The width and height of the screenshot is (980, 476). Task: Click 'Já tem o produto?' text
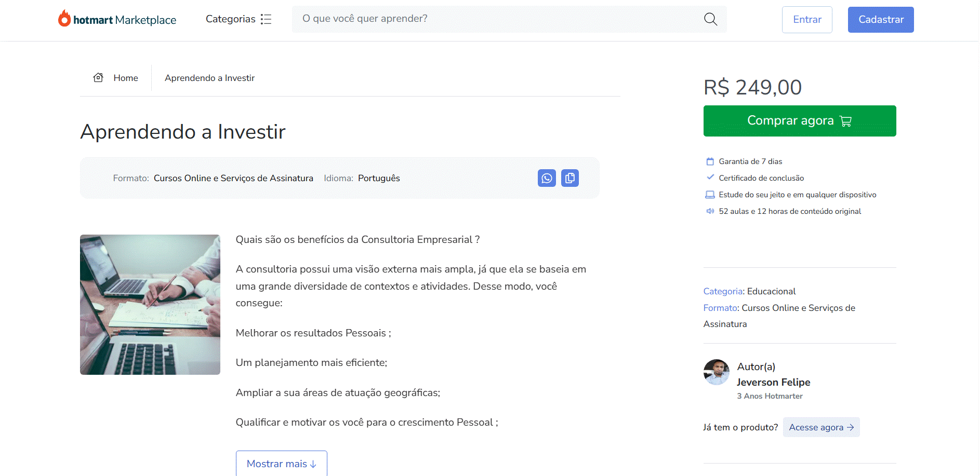(x=740, y=427)
